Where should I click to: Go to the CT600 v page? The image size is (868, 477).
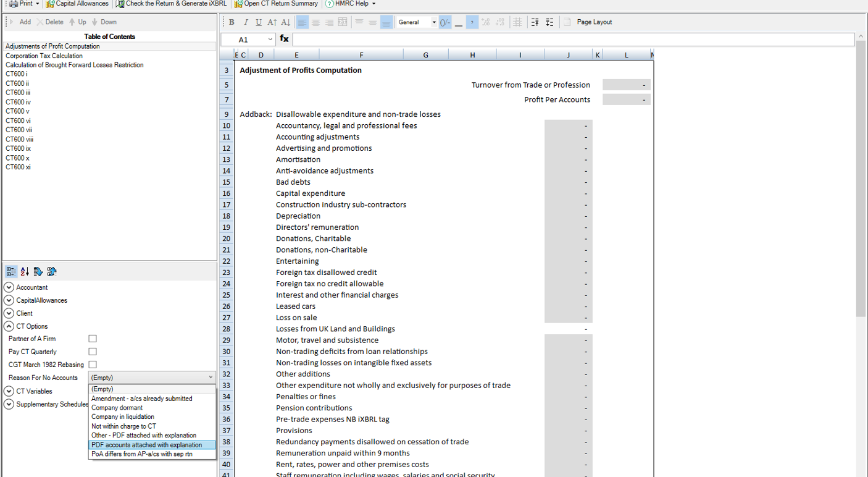[17, 111]
